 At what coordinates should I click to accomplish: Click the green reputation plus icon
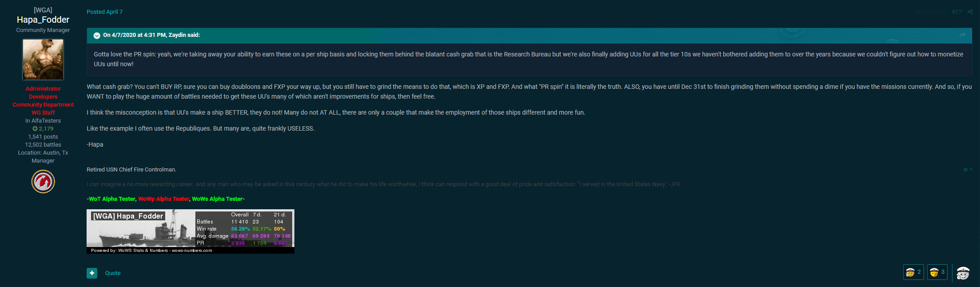[35, 129]
